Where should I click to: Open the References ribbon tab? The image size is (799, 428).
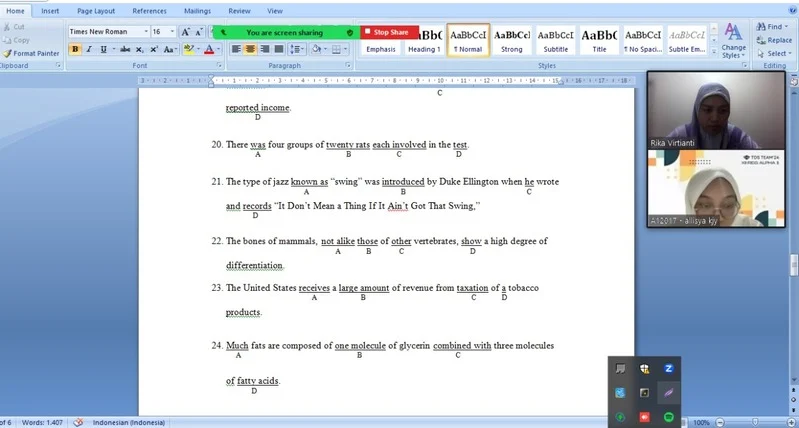(x=149, y=10)
